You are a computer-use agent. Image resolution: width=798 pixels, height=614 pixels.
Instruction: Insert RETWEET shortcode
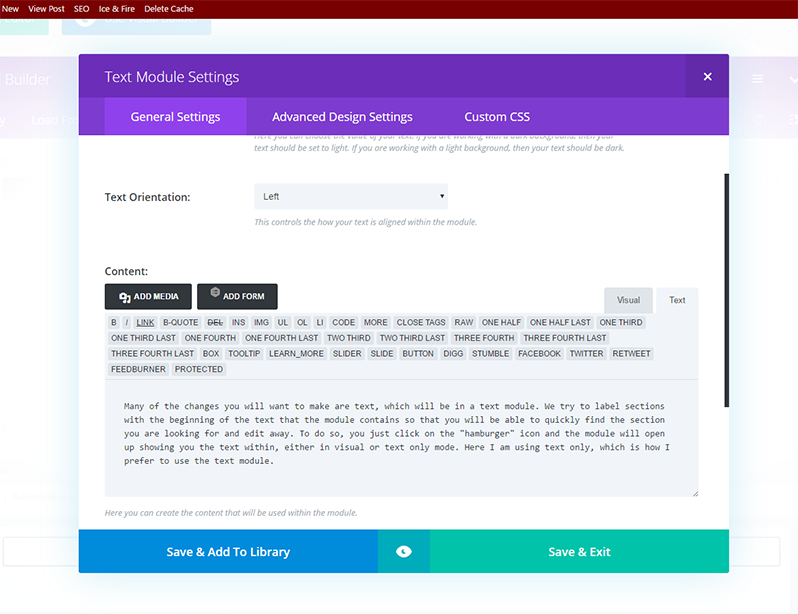631,354
